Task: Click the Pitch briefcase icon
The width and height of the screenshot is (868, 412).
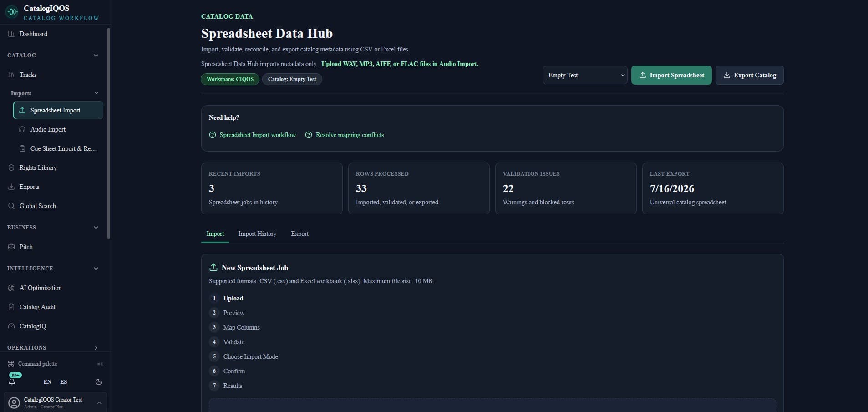Action: [x=11, y=247]
